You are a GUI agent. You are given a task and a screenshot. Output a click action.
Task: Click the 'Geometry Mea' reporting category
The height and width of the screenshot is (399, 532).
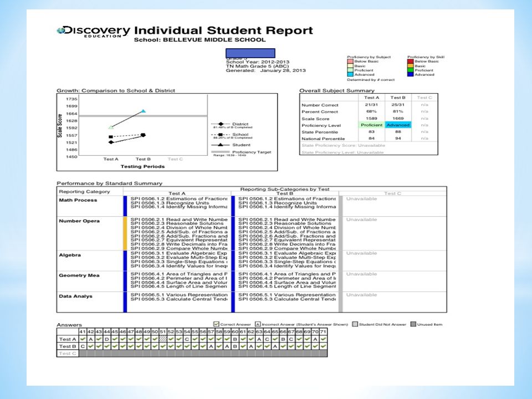pyautogui.click(x=79, y=275)
